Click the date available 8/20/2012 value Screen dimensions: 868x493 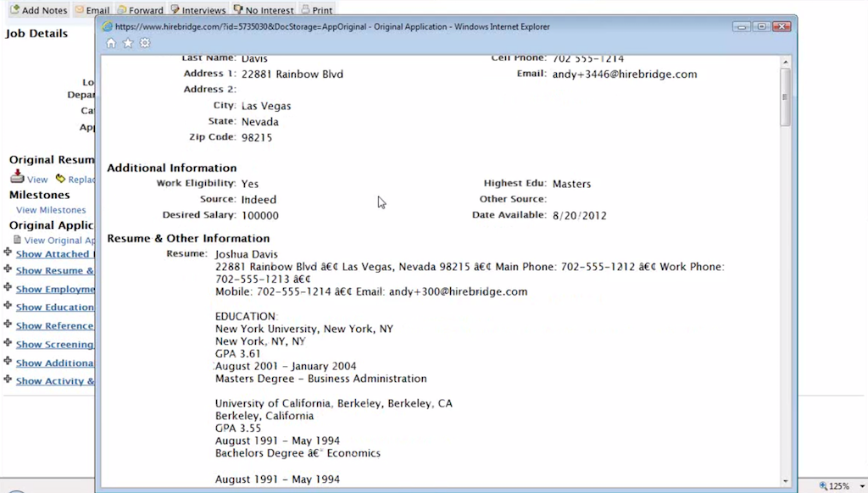click(x=580, y=216)
